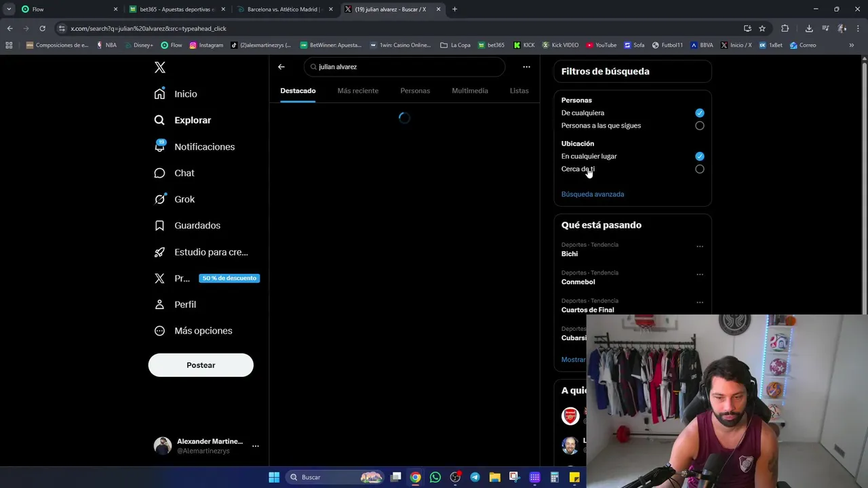Reload the page in Chrome

[42, 28]
